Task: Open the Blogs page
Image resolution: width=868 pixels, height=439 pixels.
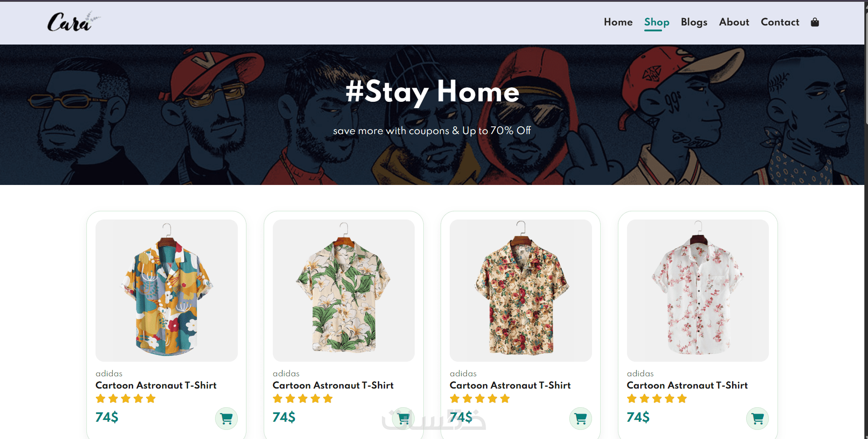Action: [x=694, y=22]
